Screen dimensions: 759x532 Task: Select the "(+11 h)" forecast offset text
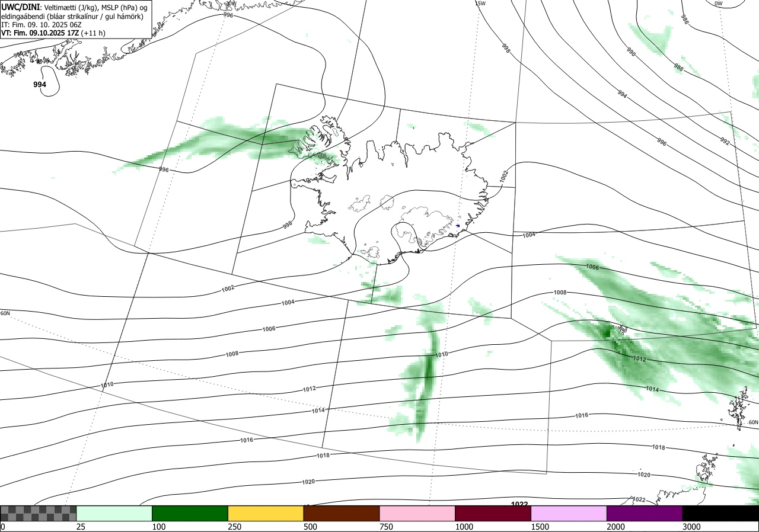93,33
